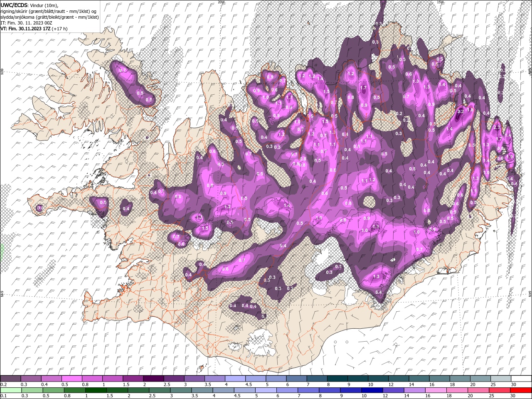Click the '3.2' precipitation value on the map
Viewport: 532px width, 399px height.
[x=460, y=111]
